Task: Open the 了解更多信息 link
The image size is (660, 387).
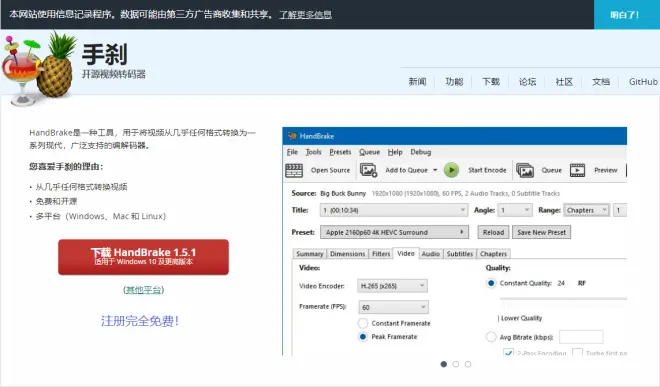Action: (305, 15)
